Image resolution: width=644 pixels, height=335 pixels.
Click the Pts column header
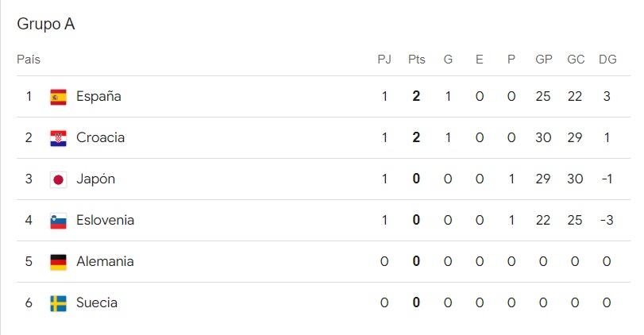coord(416,60)
